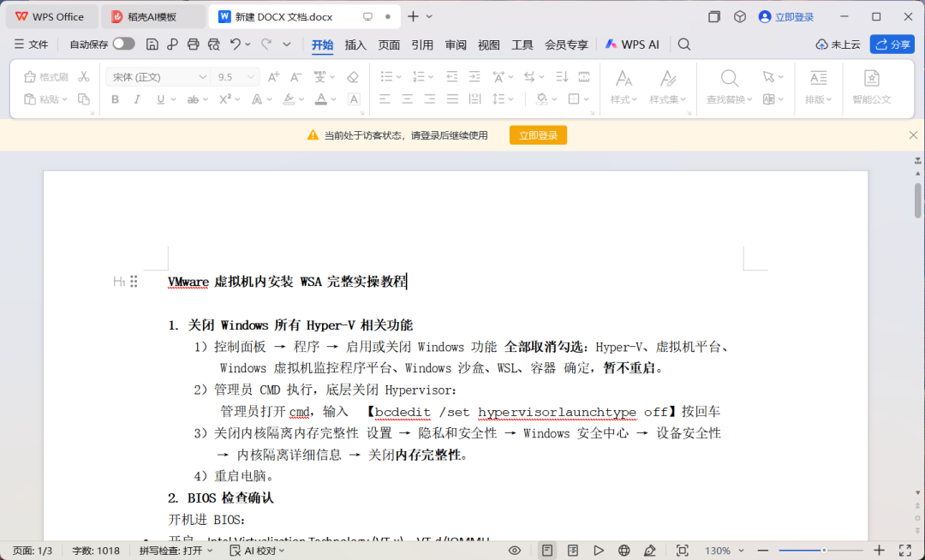Click the vertical scrollbar thumb
925x560 pixels.
tap(918, 200)
